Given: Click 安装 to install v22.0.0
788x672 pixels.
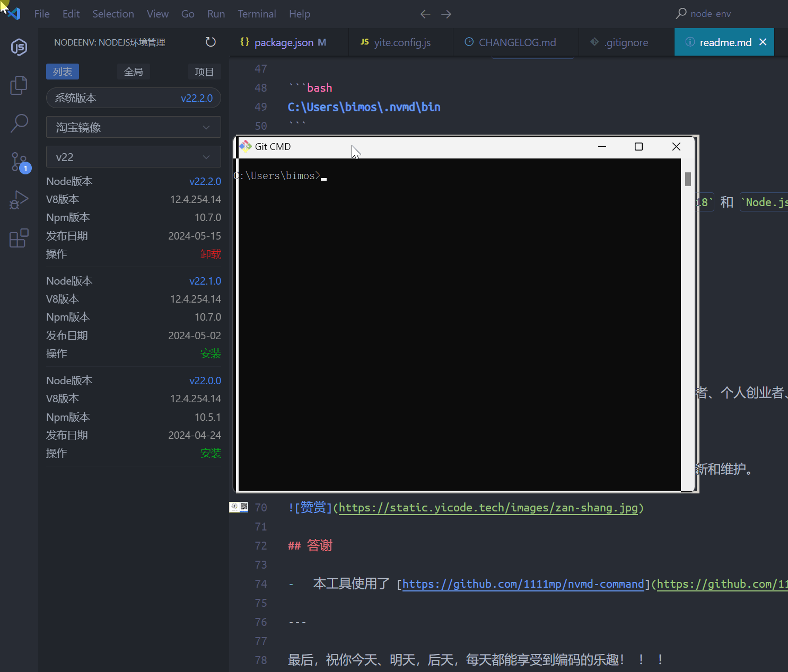Looking at the screenshot, I should pyautogui.click(x=211, y=453).
